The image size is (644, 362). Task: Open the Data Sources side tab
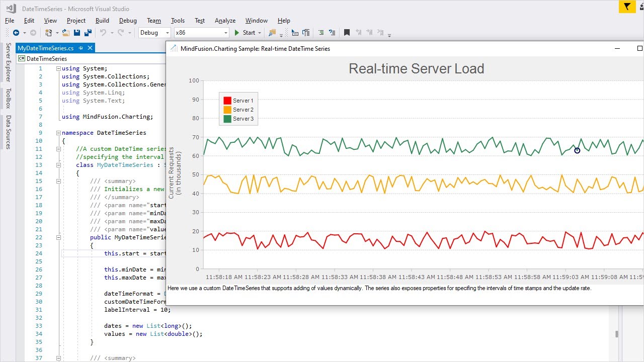pos(8,132)
